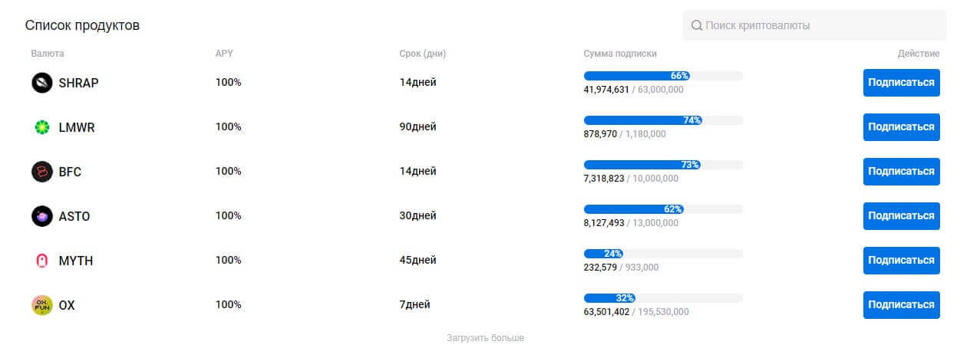Load more products via Загрузить больше
This screenshot has height=348, width=980.
coord(485,338)
